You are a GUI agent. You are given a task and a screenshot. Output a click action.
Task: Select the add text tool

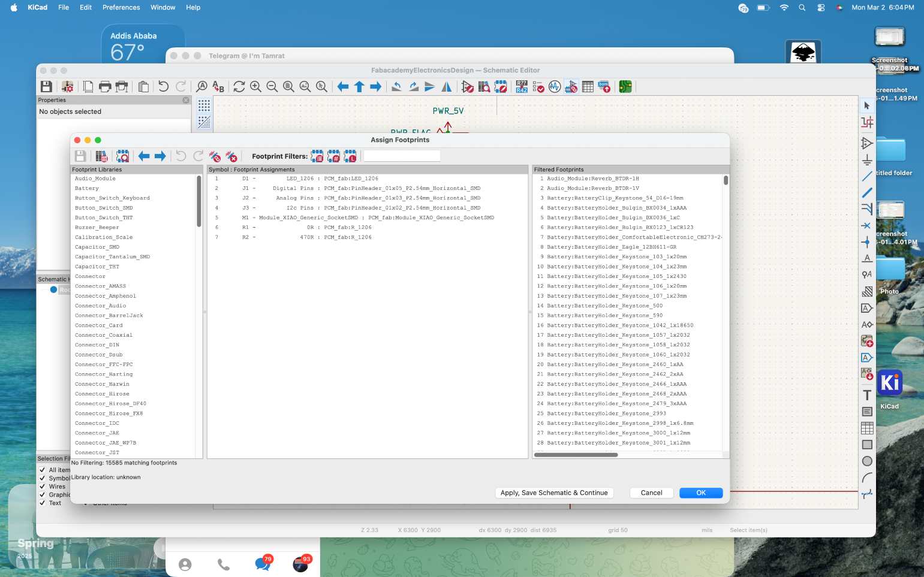point(867,395)
